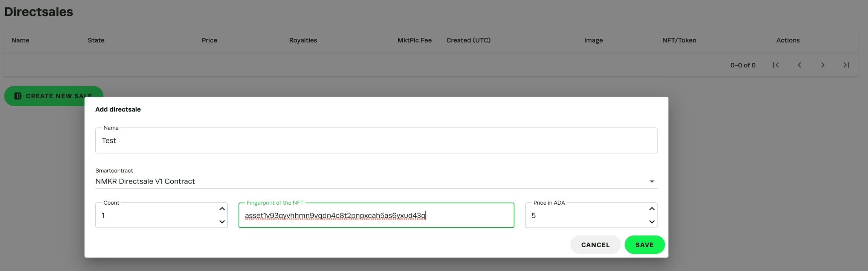Click the wallet icon on Create New Sale
The image size is (868, 271).
(18, 96)
